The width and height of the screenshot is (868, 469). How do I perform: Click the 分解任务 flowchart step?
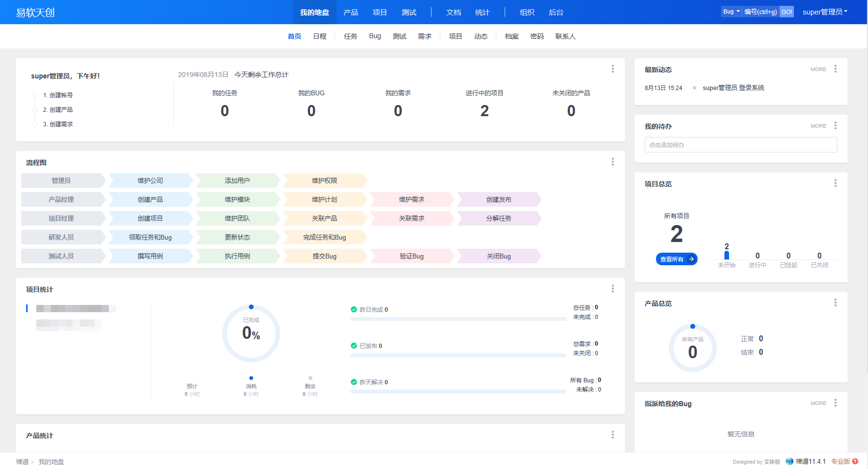click(x=499, y=218)
